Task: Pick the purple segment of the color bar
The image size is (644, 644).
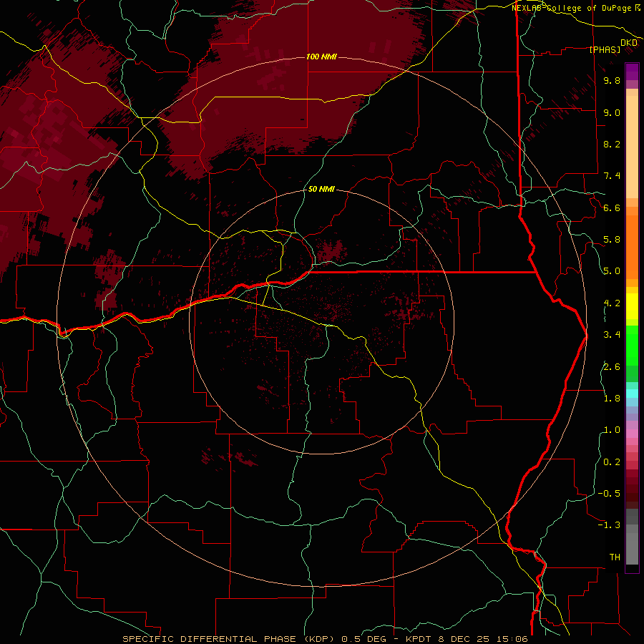Action: (632, 72)
